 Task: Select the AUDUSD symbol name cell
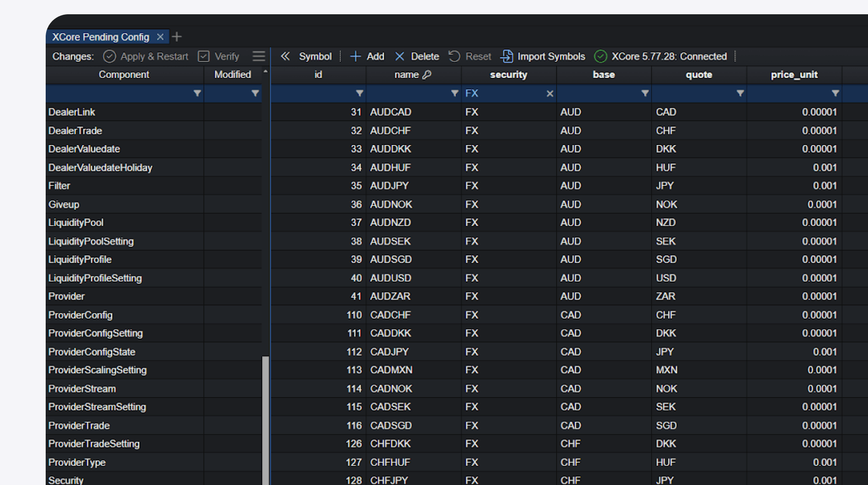coord(414,278)
